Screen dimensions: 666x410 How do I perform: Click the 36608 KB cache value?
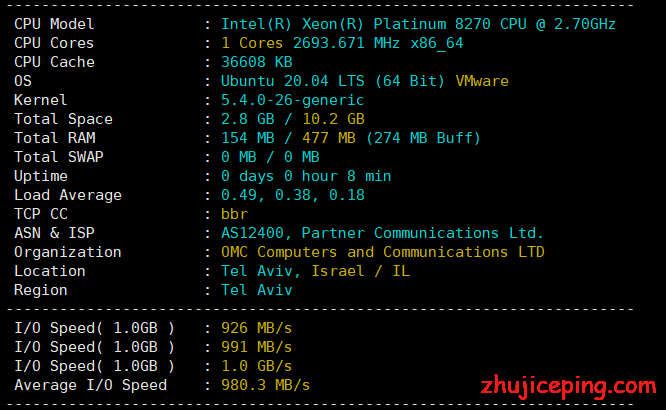256,62
